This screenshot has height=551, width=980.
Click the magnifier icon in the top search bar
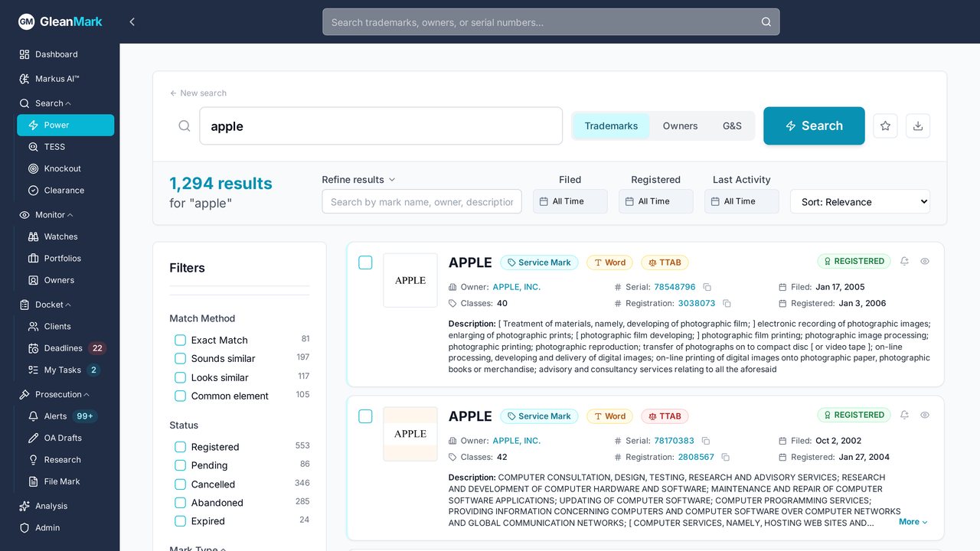click(x=766, y=22)
